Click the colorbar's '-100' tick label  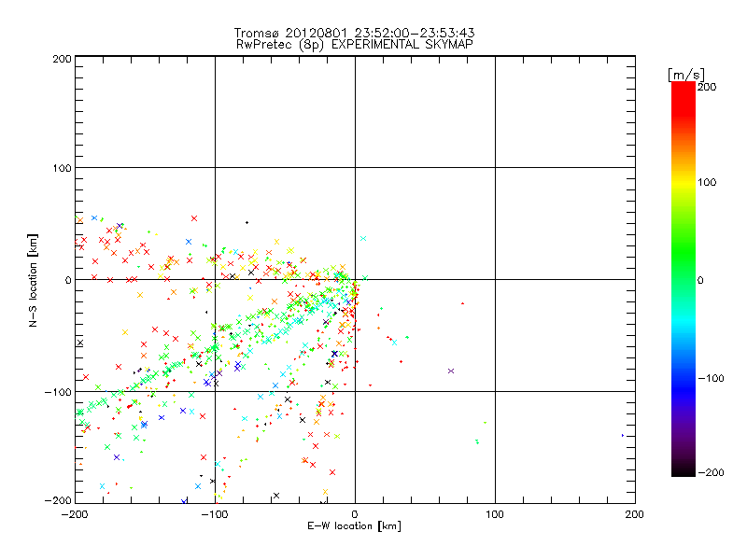[712, 379]
